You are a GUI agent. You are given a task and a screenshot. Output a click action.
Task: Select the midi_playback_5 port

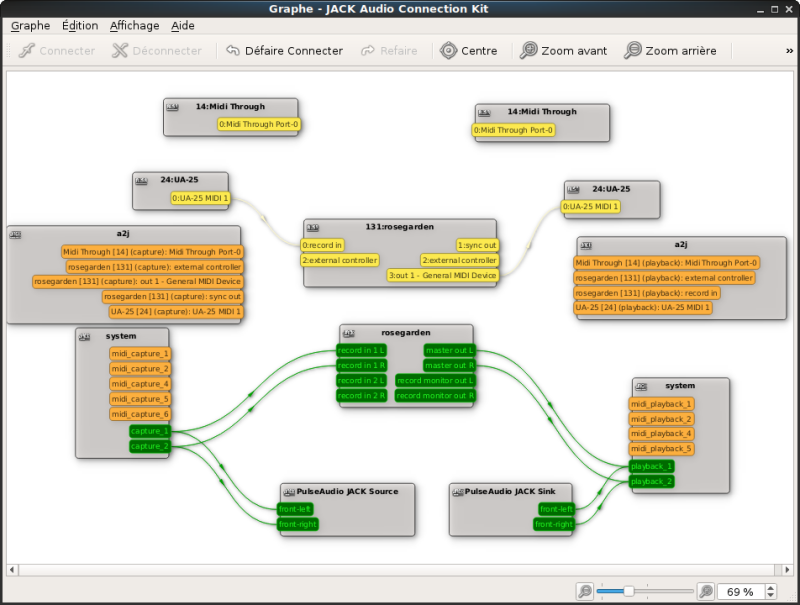pos(661,449)
